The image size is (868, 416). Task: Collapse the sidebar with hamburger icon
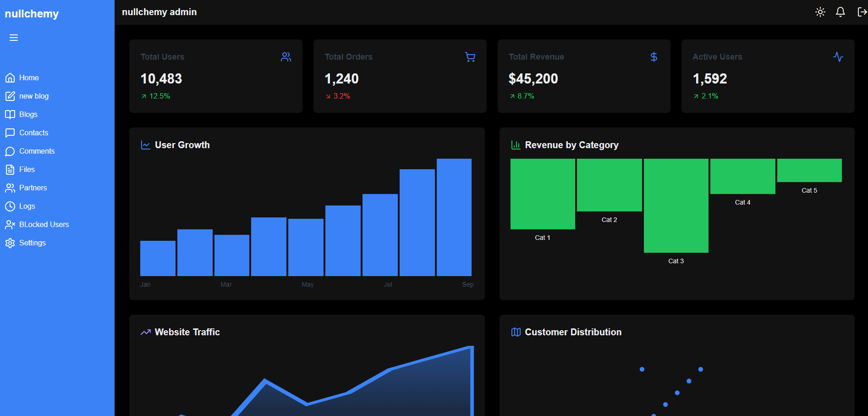pyautogui.click(x=14, y=38)
